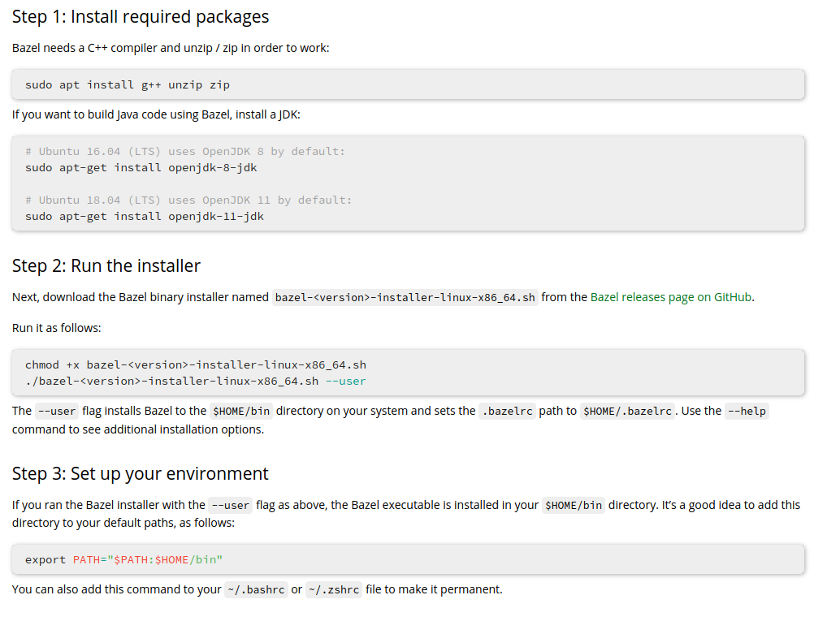Click the ./bazel installer command with --user
The width and height of the screenshot is (840, 621).
click(196, 382)
